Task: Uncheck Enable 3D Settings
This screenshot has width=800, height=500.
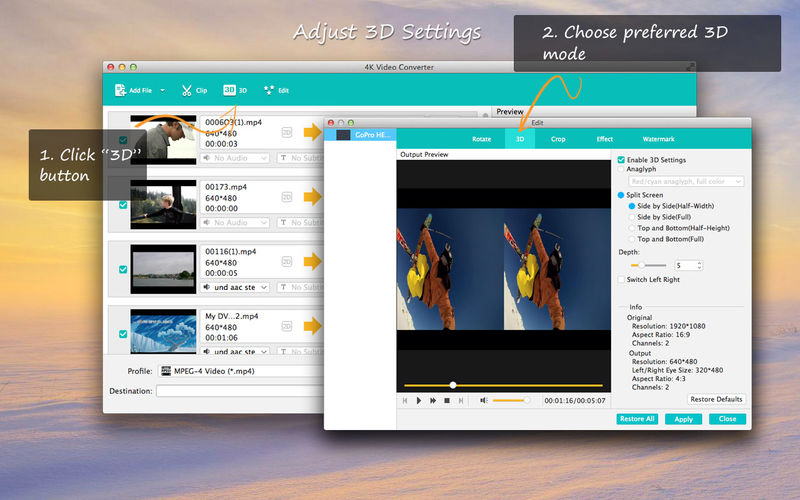Action: pyautogui.click(x=621, y=160)
